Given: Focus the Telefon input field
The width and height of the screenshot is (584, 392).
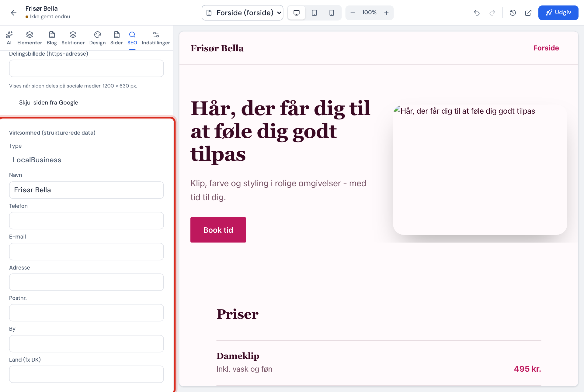Looking at the screenshot, I should [86, 221].
